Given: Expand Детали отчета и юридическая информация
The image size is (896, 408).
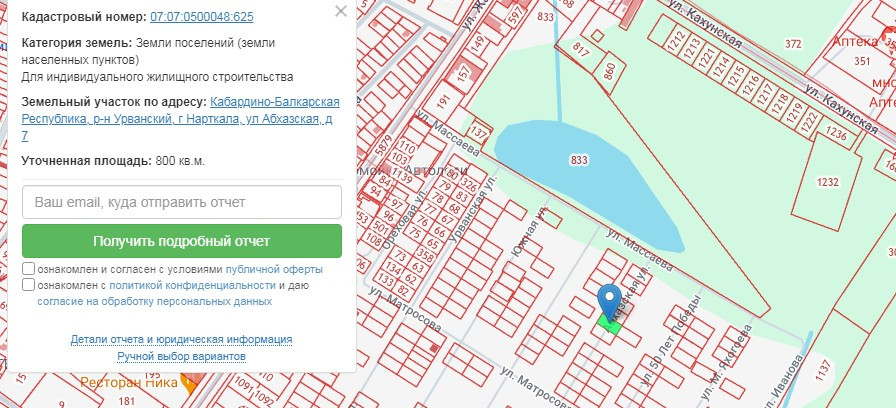Looking at the screenshot, I should coord(181,340).
